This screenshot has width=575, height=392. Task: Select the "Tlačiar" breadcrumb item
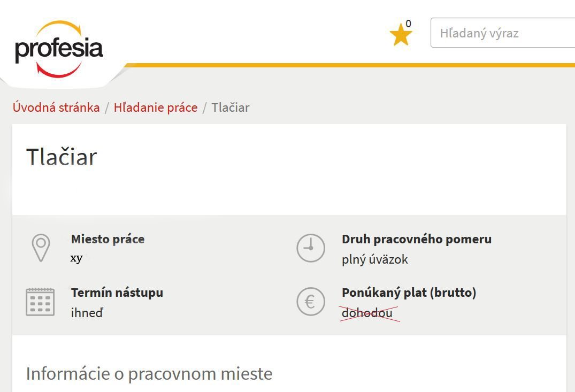point(231,107)
